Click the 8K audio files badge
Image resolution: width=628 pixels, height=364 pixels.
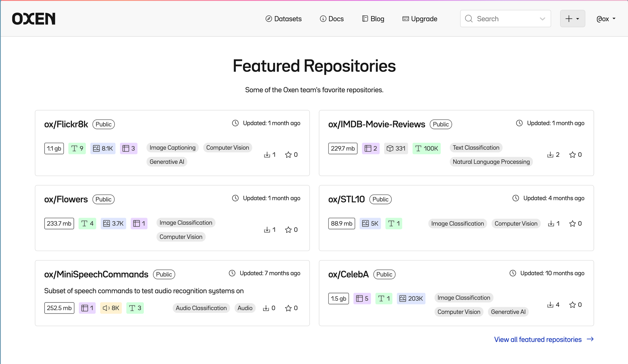[x=111, y=308]
